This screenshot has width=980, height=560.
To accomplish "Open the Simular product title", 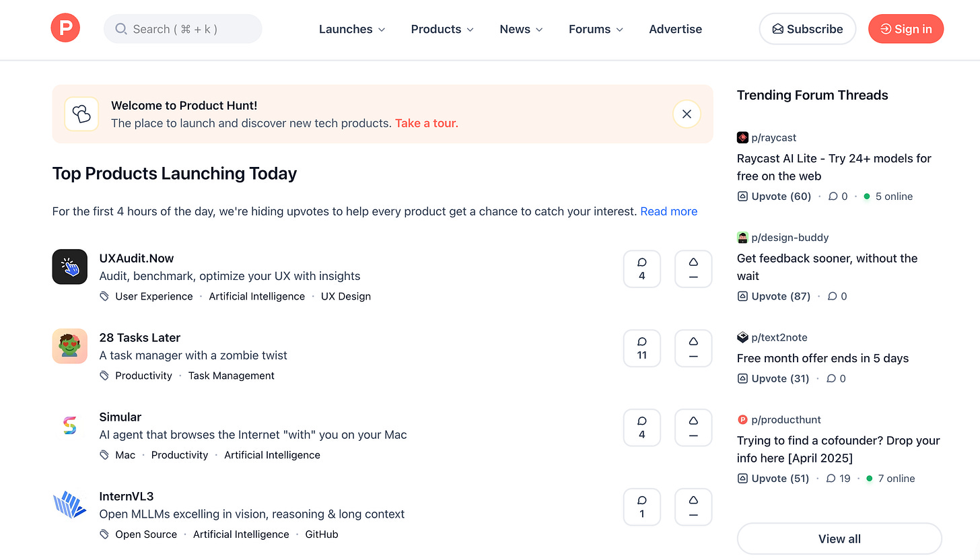I will (120, 417).
